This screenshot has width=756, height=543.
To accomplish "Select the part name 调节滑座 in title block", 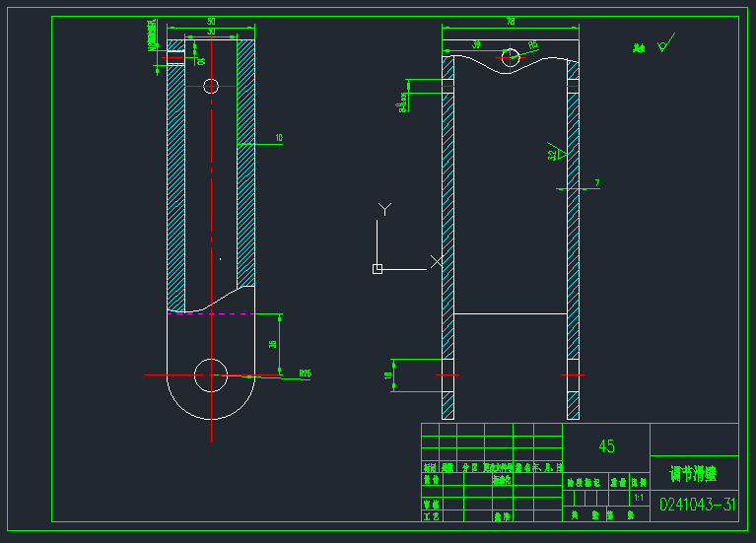I will pyautogui.click(x=693, y=474).
